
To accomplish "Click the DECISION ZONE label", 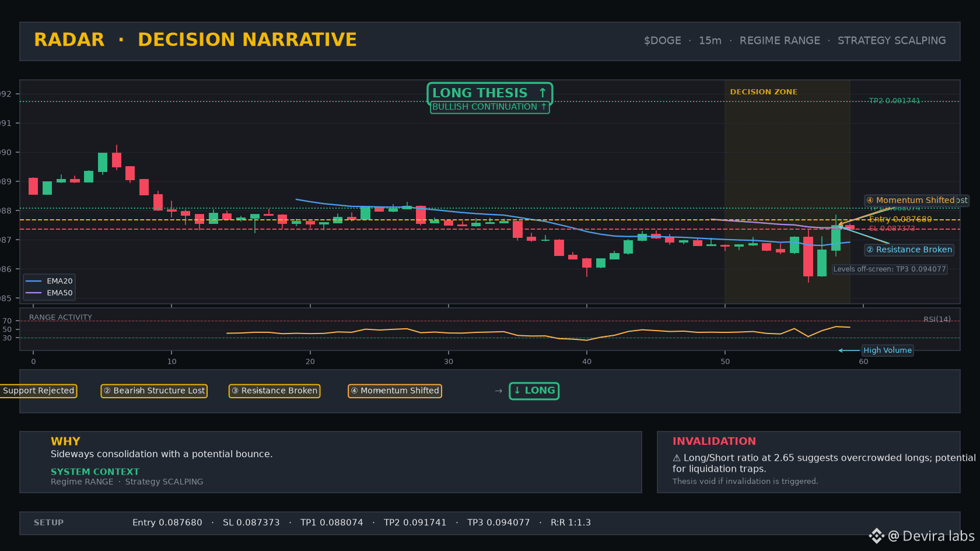I will [x=764, y=92].
